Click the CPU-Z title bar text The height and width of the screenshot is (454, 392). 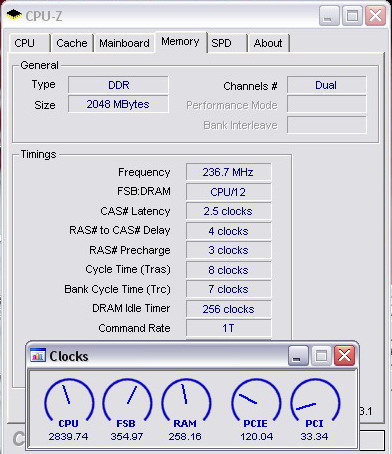(x=44, y=16)
